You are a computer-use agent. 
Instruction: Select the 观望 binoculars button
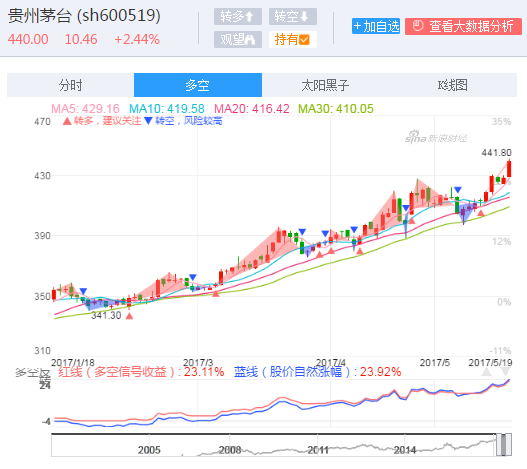[x=238, y=40]
